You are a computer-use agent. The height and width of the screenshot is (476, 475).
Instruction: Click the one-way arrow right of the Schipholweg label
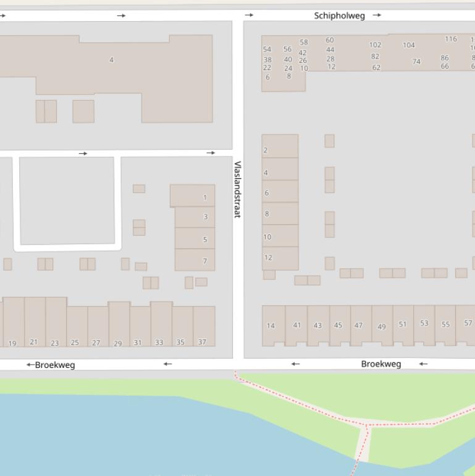click(377, 15)
